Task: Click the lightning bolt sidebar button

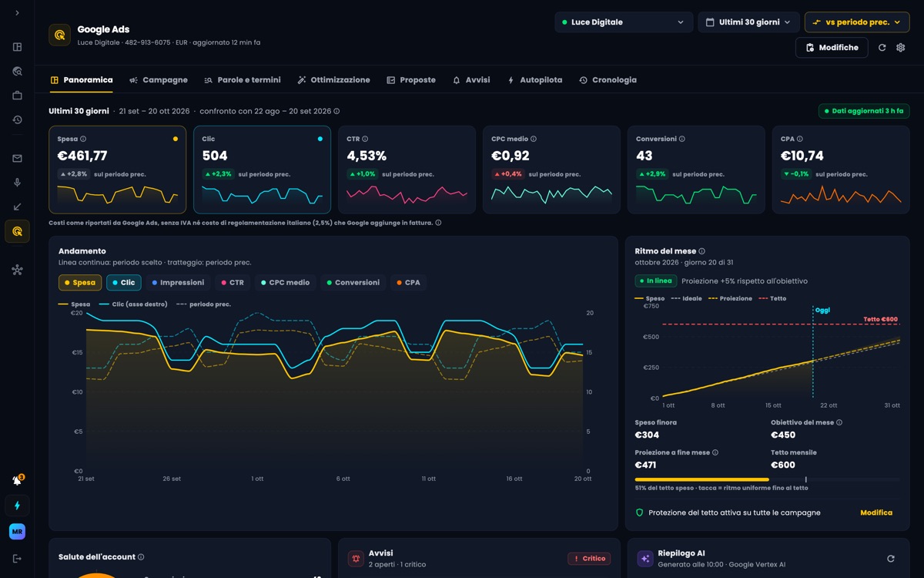Action: 17,506
